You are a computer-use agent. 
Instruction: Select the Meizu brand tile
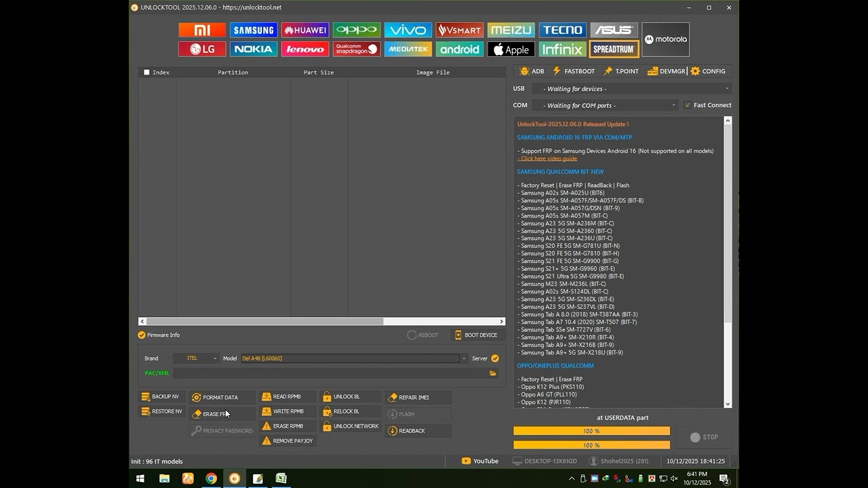(x=511, y=30)
